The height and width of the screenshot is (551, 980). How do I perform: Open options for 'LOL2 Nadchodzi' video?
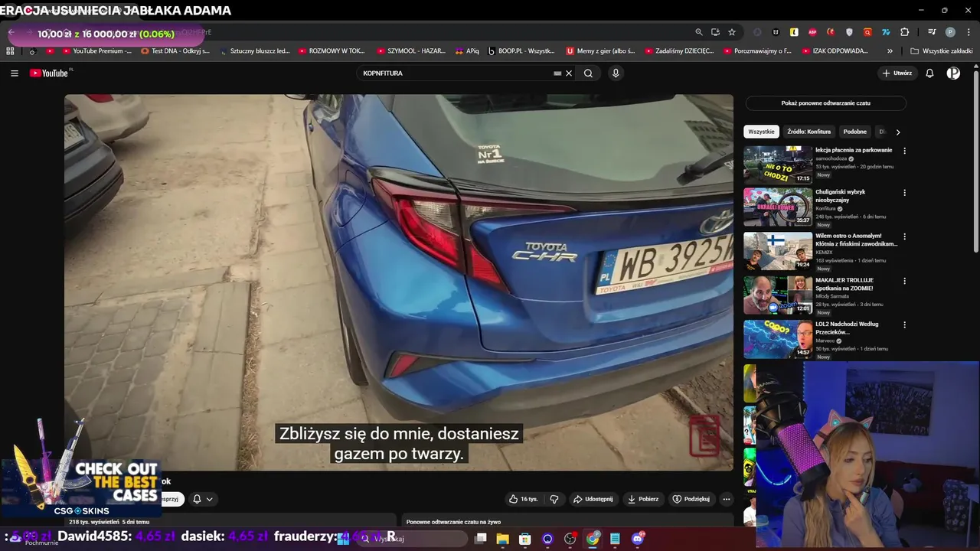905,324
